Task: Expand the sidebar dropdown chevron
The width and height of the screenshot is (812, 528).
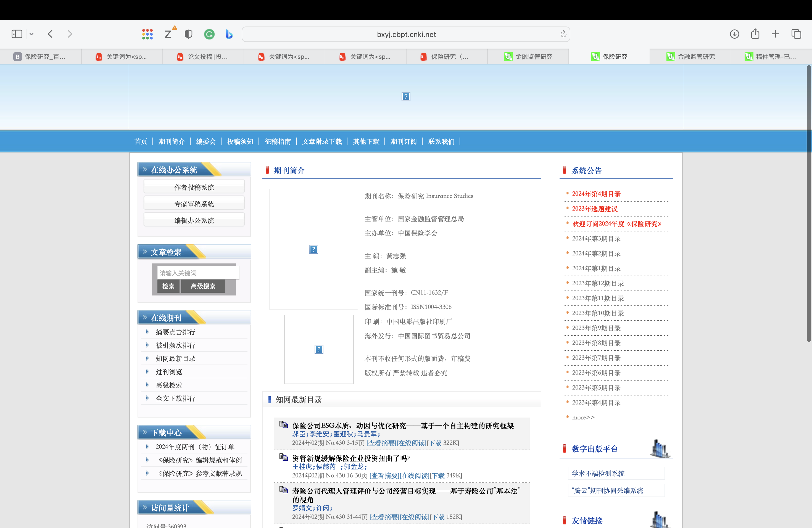Action: click(x=31, y=34)
